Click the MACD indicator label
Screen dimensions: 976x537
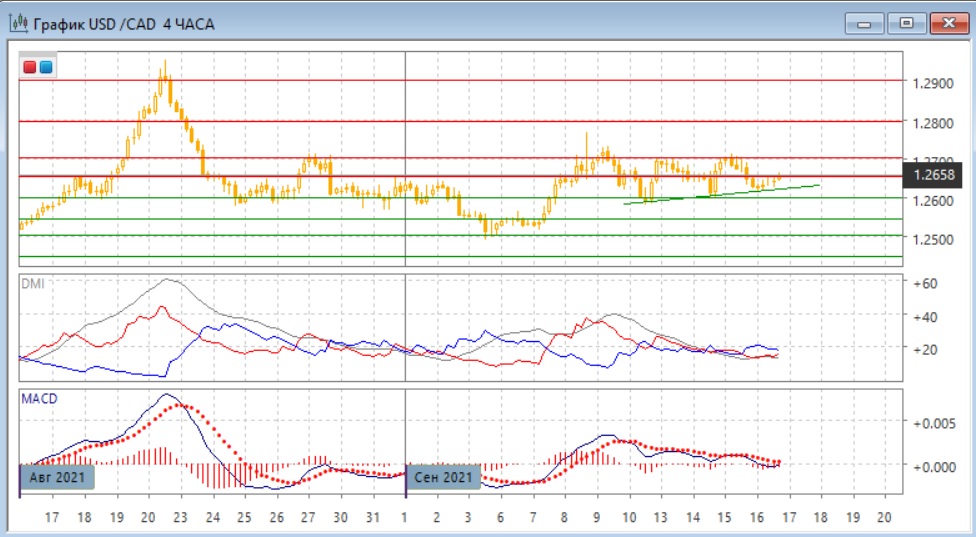point(39,399)
